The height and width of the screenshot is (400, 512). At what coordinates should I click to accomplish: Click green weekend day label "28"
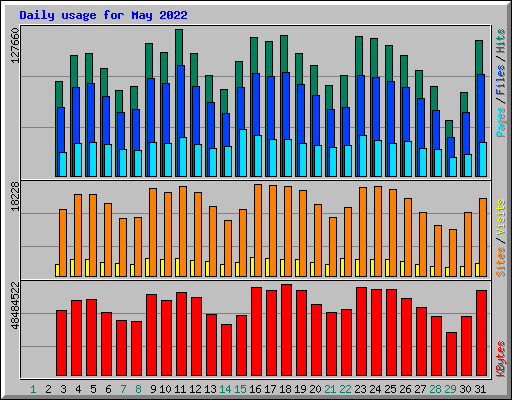point(435,389)
